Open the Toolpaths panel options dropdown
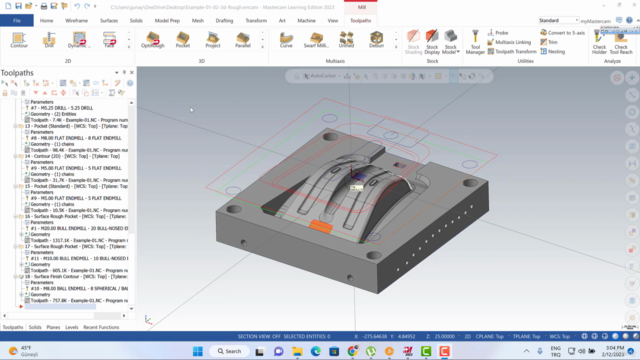The height and width of the screenshot is (360, 640). [x=117, y=73]
